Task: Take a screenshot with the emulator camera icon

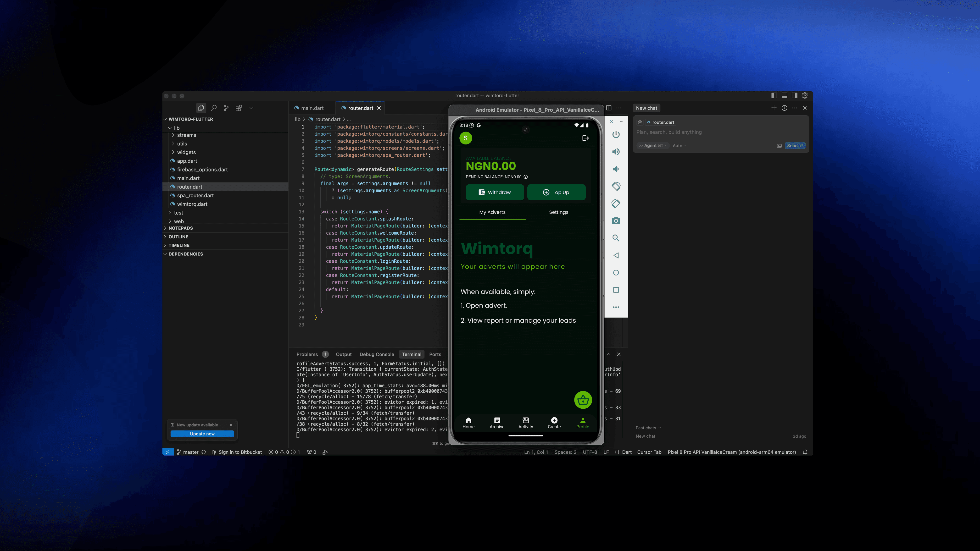Action: click(x=616, y=220)
